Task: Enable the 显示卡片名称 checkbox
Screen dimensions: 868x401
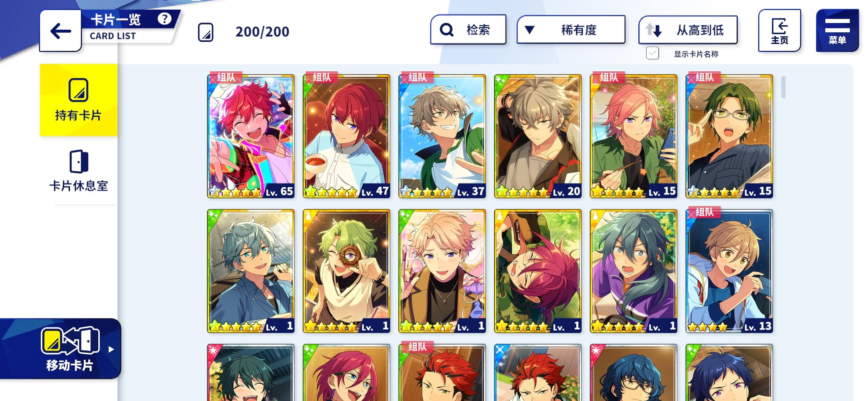Action: point(652,53)
